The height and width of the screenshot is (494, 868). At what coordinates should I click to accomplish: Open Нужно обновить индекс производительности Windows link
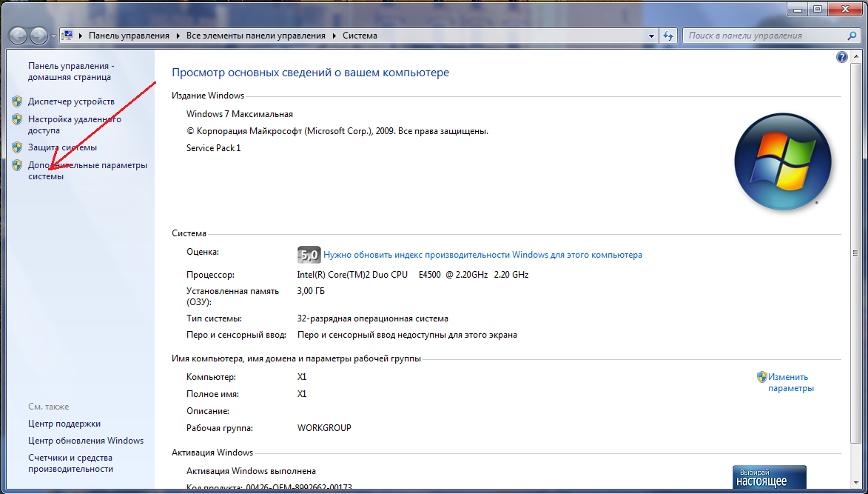click(482, 256)
